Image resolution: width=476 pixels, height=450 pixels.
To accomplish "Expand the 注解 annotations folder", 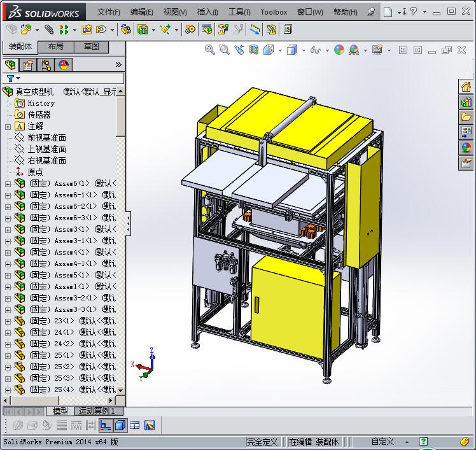I will [8, 127].
